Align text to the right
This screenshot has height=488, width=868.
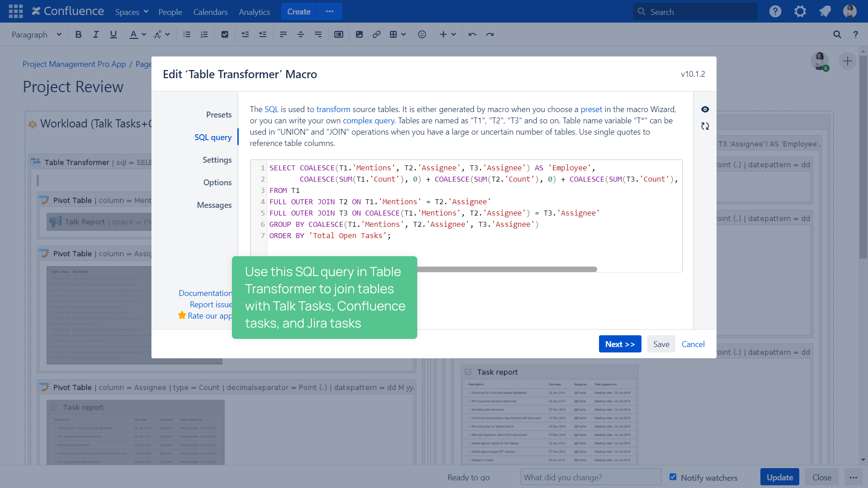coord(318,34)
